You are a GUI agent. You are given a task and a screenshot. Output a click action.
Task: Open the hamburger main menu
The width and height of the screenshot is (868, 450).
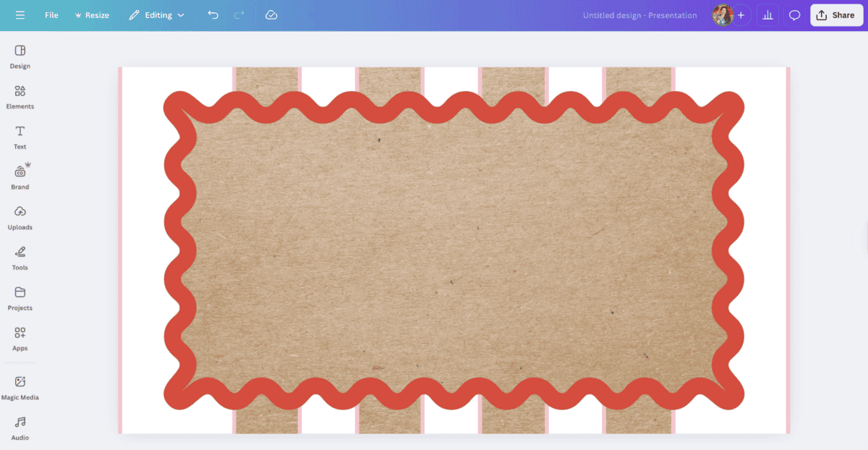click(x=20, y=15)
